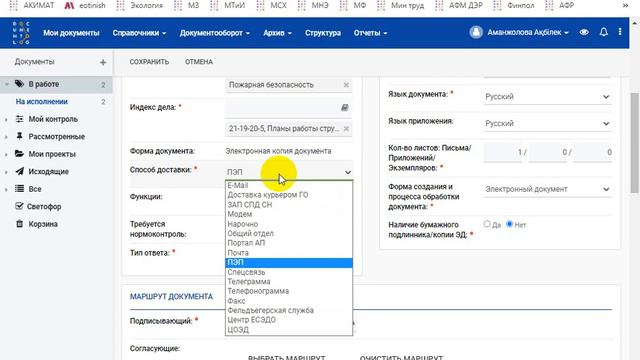Click the paper plane icon for Исходящие
This screenshot has width=640, height=360.
point(19,171)
